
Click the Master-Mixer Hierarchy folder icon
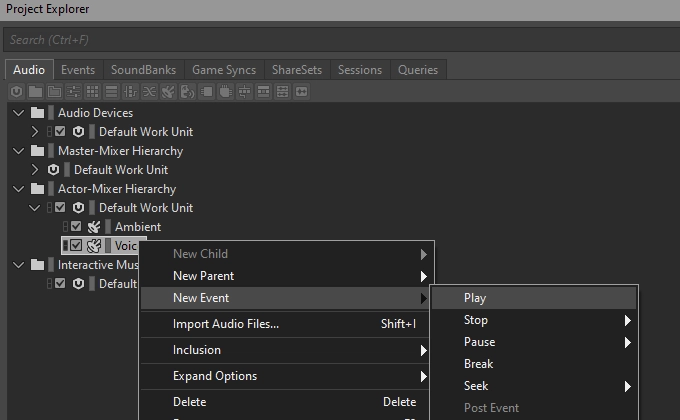click(x=37, y=151)
